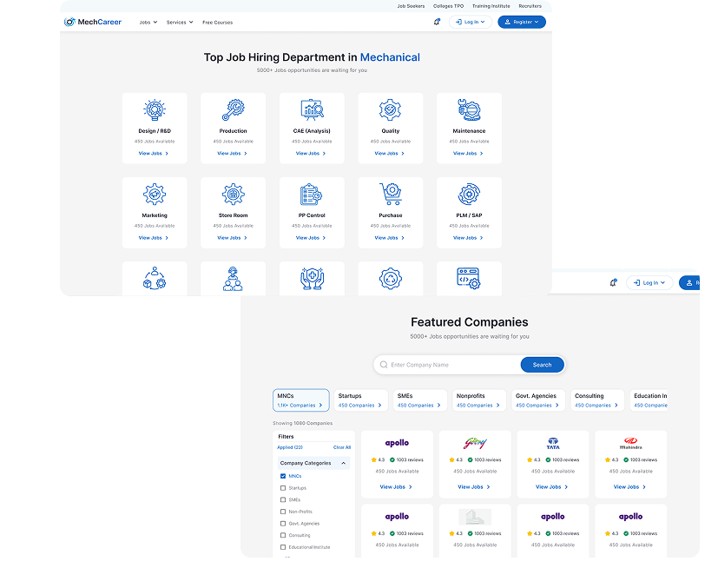Open notifications bell in Featured Companies header
This screenshot has width=718, height=588.
pos(613,282)
